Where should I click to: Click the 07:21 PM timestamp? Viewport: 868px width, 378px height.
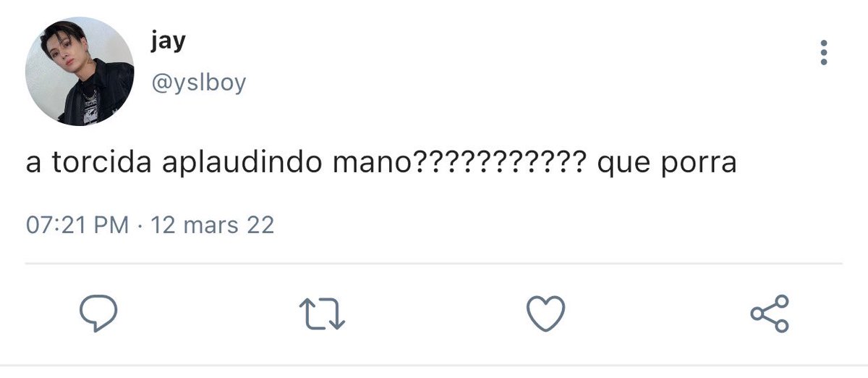point(77,225)
